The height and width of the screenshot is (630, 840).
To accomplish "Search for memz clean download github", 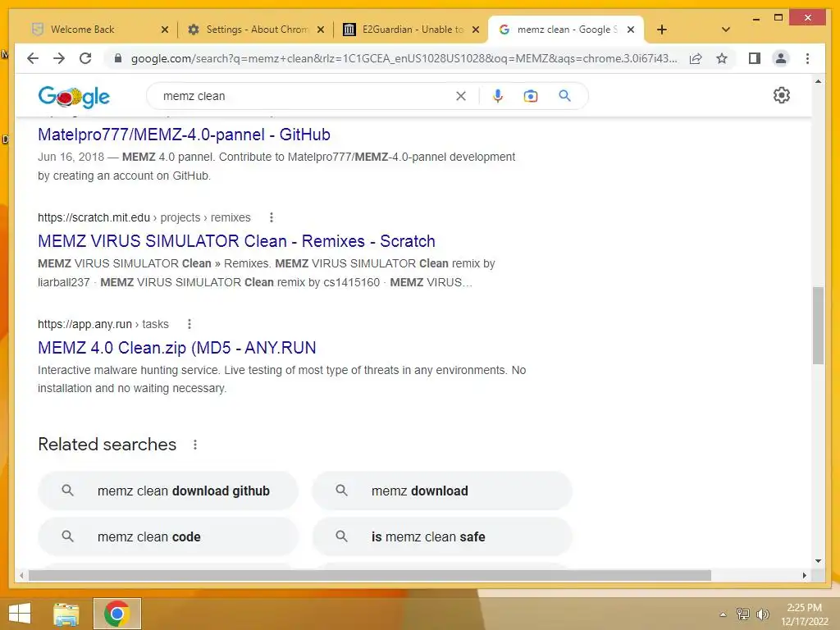I will coord(167,491).
